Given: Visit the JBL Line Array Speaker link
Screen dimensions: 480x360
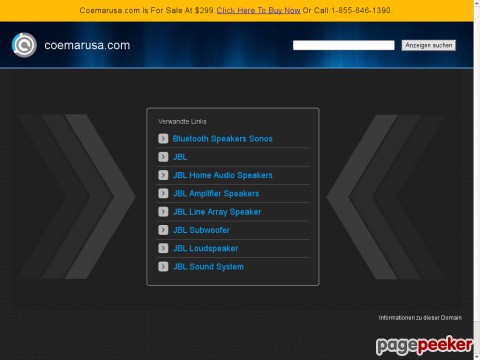Looking at the screenshot, I should click(x=217, y=212).
